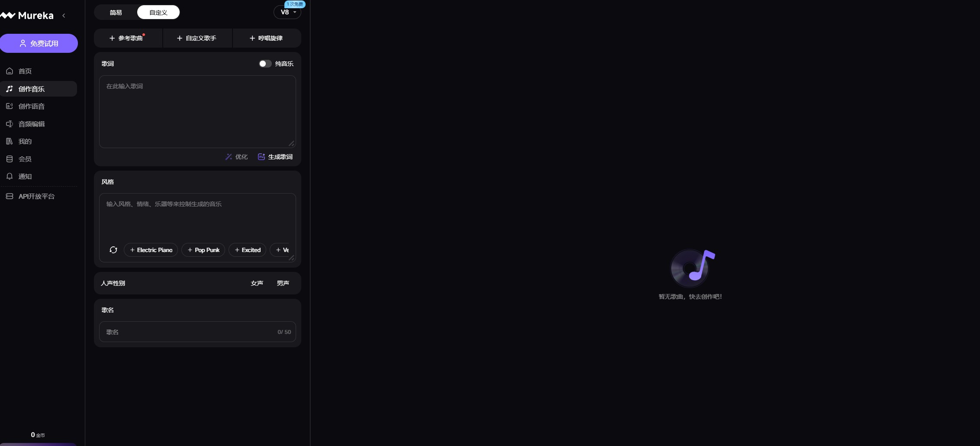Toggle the 纯音乐 instrumental switch
Viewport: 980px width, 446px height.
click(265, 64)
